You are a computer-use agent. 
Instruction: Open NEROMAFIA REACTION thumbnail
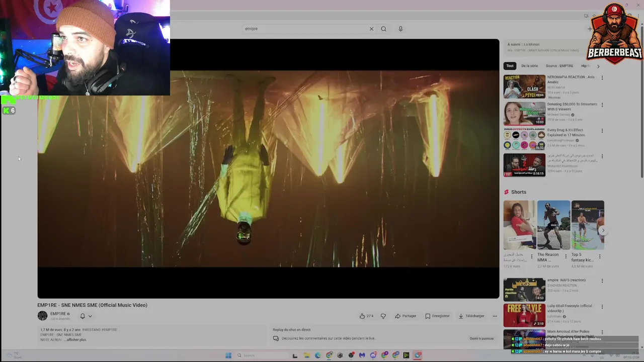tap(524, 86)
